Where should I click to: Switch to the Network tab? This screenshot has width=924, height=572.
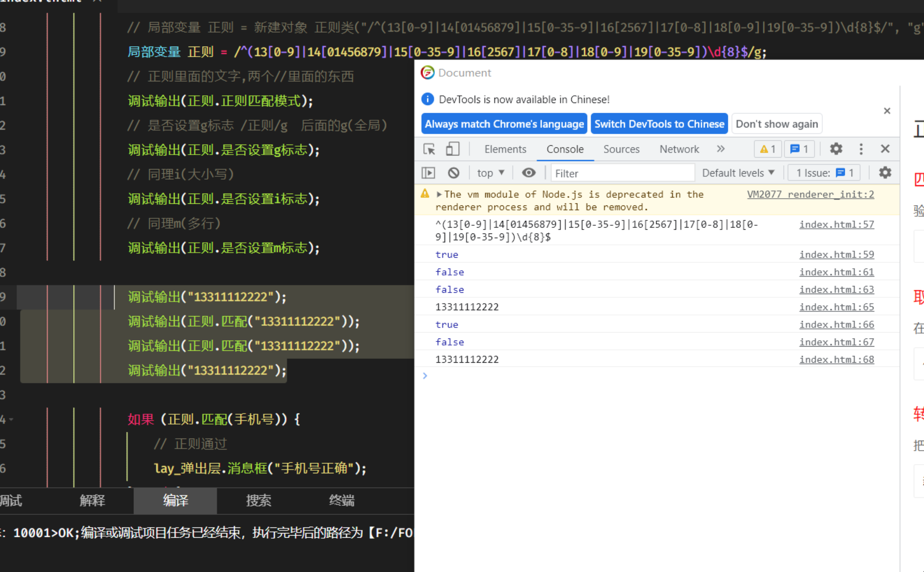[679, 149]
